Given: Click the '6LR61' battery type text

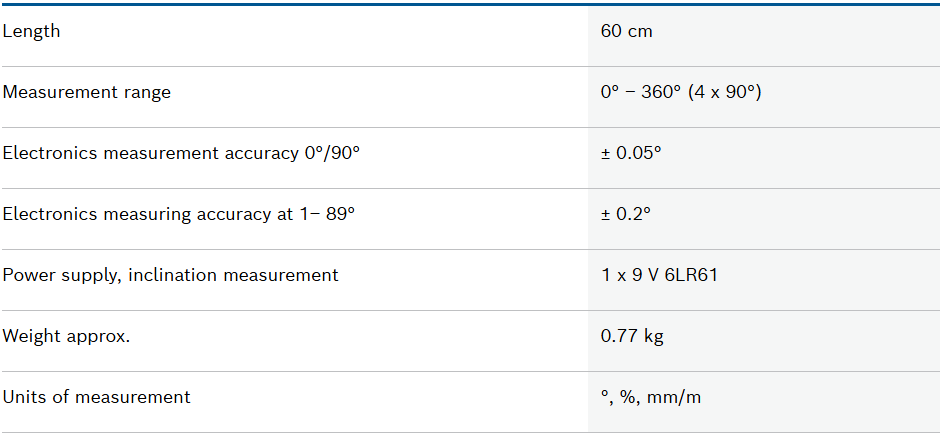Looking at the screenshot, I should [x=692, y=275].
